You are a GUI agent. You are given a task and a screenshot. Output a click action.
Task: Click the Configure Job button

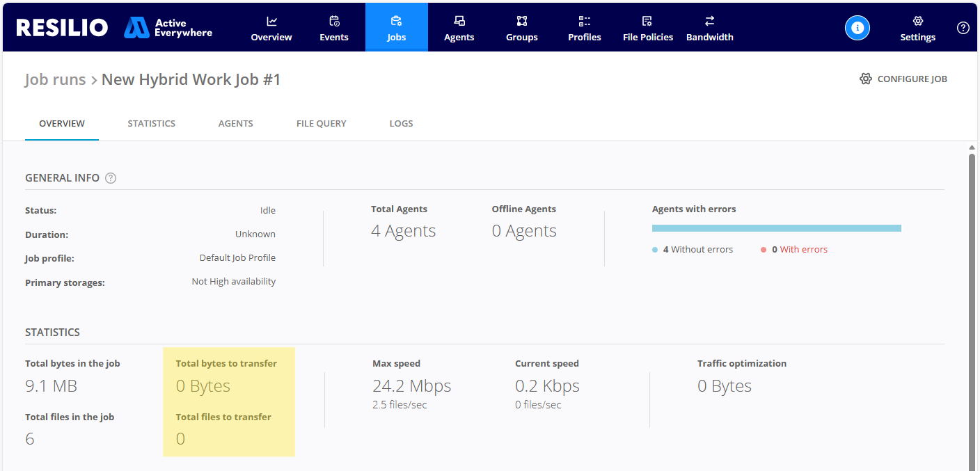click(903, 79)
